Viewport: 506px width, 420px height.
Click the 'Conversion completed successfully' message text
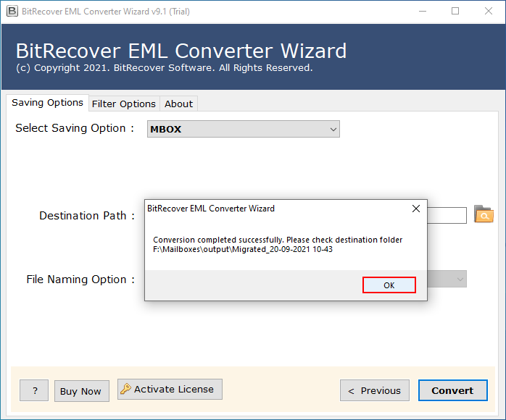tap(278, 240)
